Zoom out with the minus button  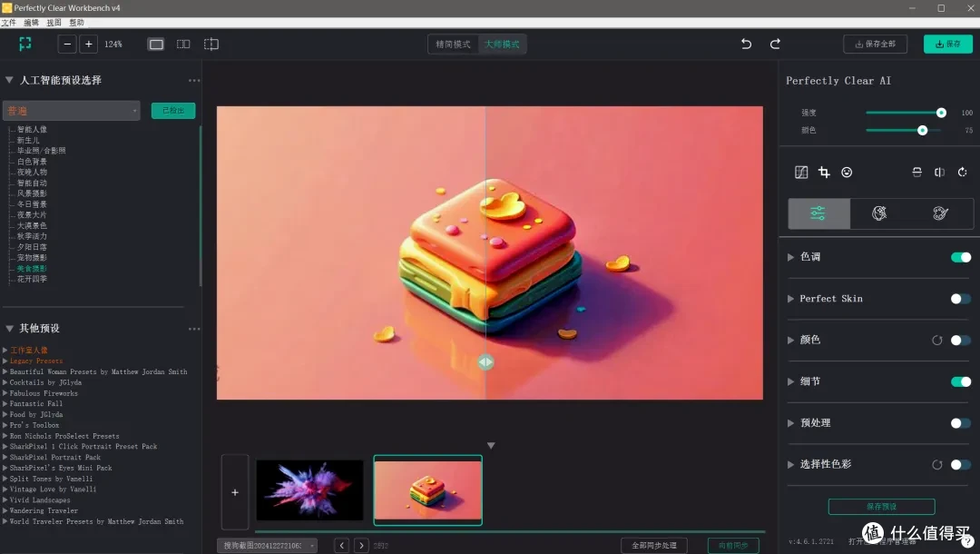[67, 44]
